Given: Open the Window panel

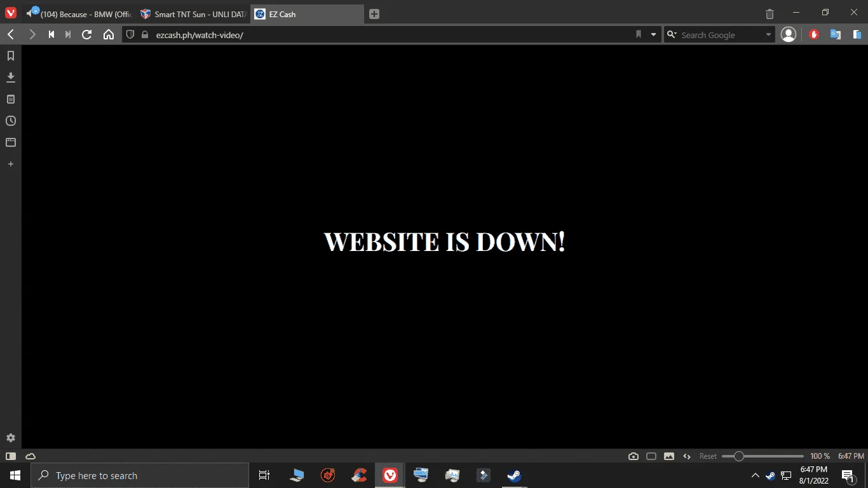Looking at the screenshot, I should point(11,142).
